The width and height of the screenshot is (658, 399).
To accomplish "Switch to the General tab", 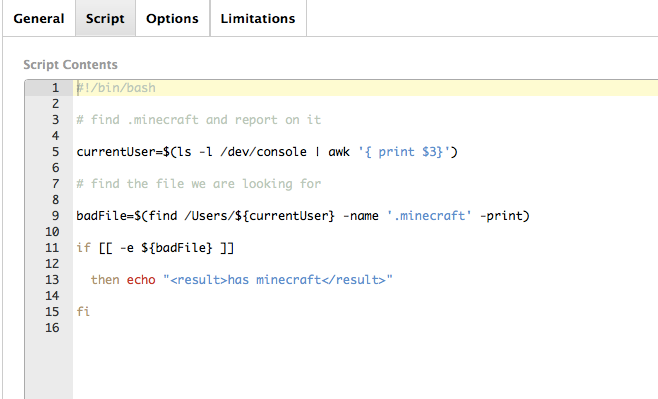I will tap(39, 18).
